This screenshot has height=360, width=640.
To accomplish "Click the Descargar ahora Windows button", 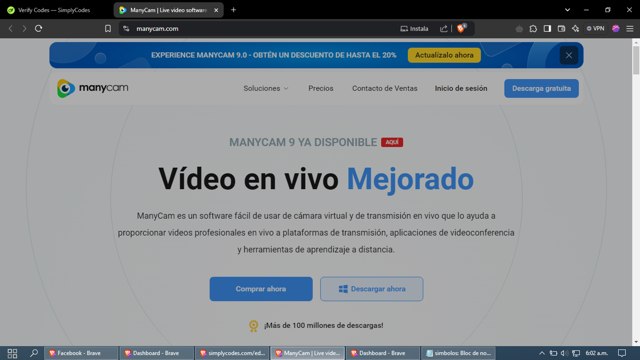I will click(x=371, y=289).
